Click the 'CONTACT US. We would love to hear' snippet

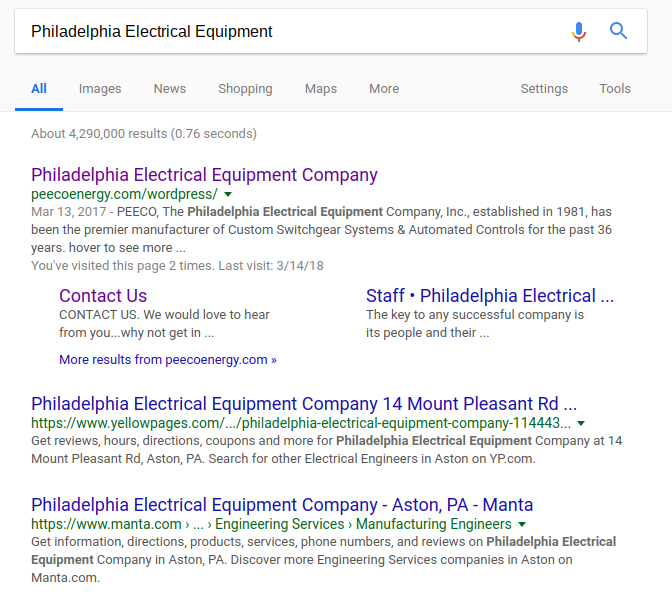tap(164, 323)
